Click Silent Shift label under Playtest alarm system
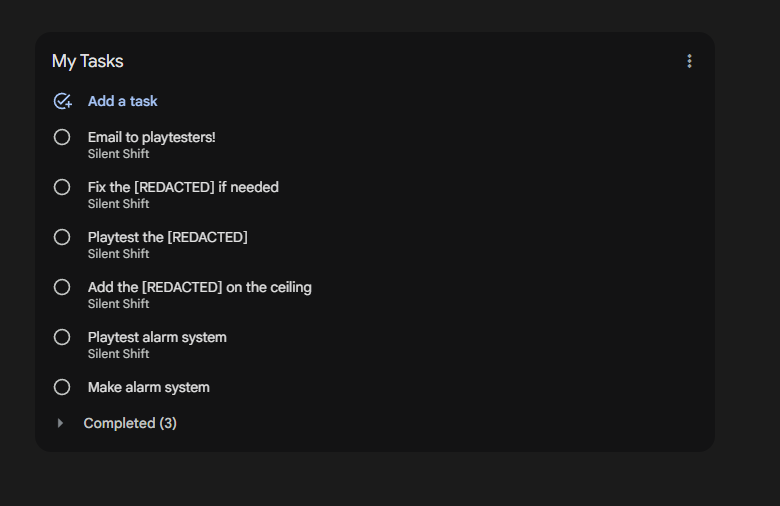Screen dimensions: 780x506 point(118,354)
